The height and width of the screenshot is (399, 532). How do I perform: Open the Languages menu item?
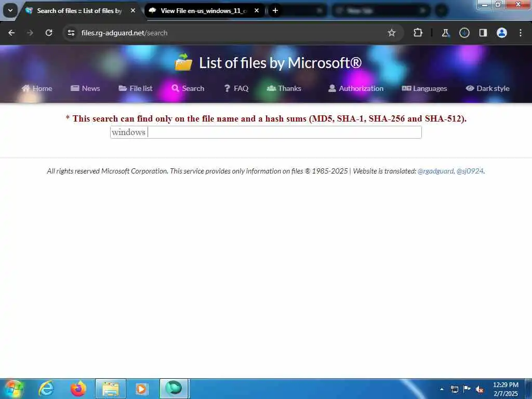coord(424,88)
